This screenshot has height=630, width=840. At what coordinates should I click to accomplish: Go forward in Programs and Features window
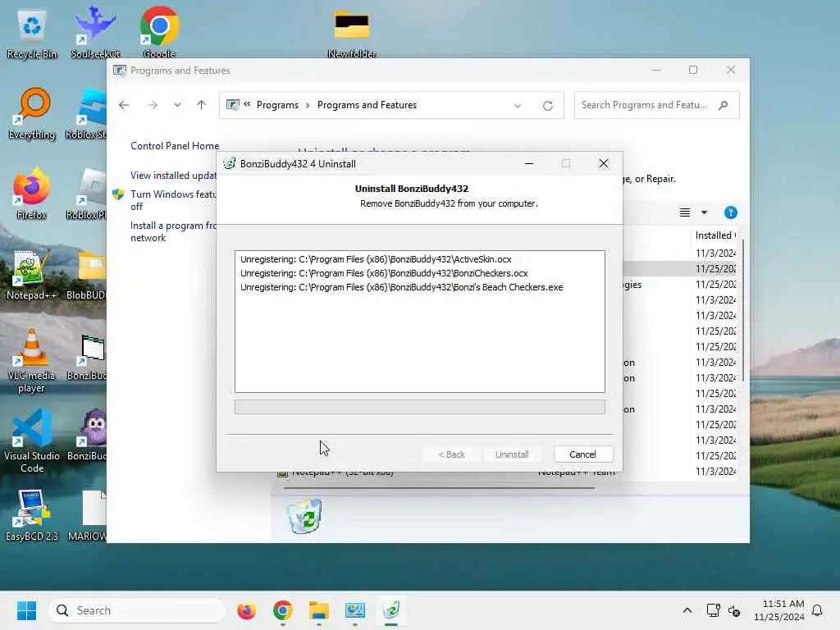153,105
